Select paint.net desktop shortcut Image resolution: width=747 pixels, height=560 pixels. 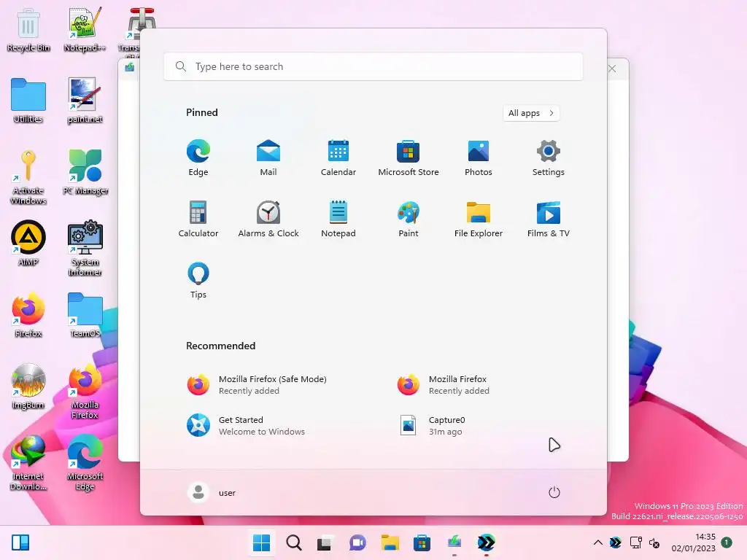[85, 101]
